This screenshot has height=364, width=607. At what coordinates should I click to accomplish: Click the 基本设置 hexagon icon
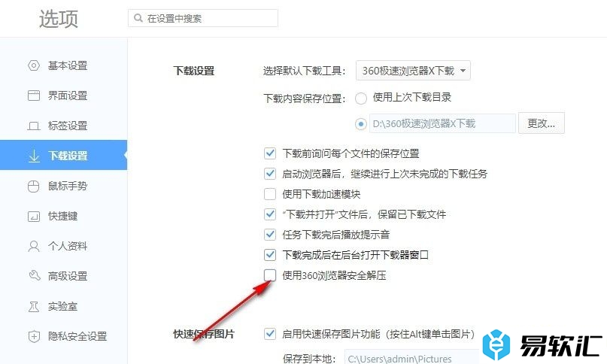tap(34, 65)
